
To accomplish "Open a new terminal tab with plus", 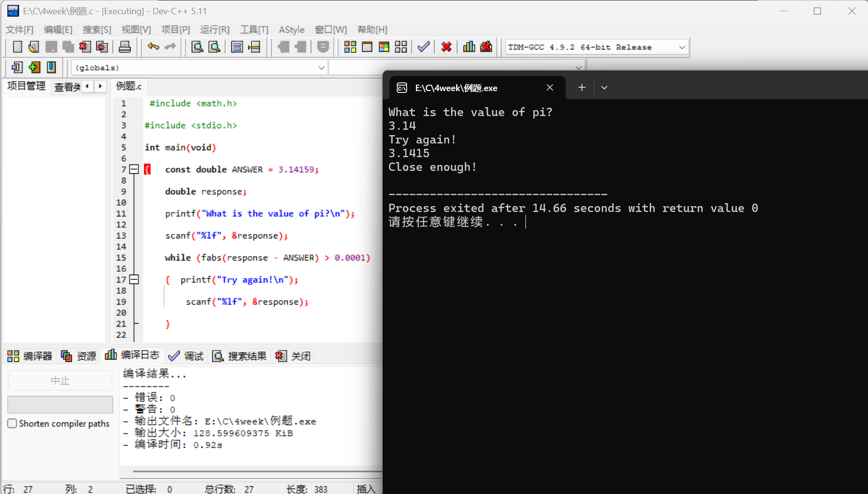I will coord(582,88).
